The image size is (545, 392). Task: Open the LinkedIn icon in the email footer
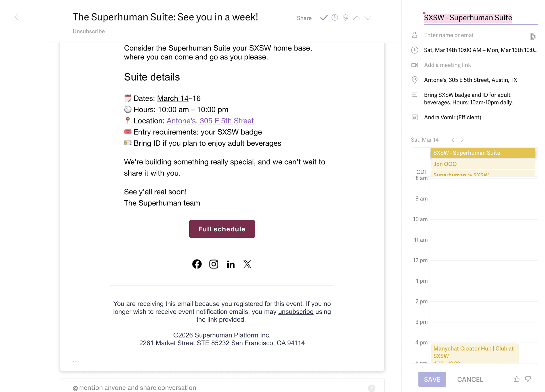pyautogui.click(x=230, y=264)
